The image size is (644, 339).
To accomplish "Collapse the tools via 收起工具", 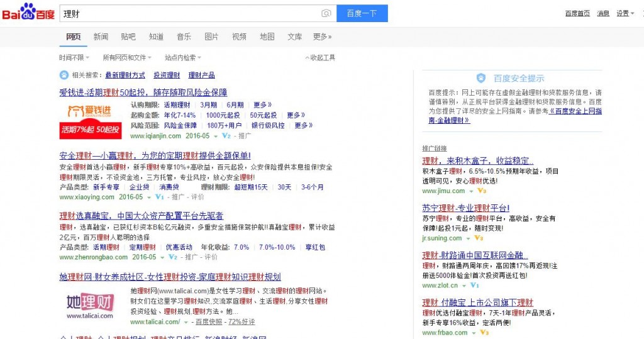I will 320,57.
